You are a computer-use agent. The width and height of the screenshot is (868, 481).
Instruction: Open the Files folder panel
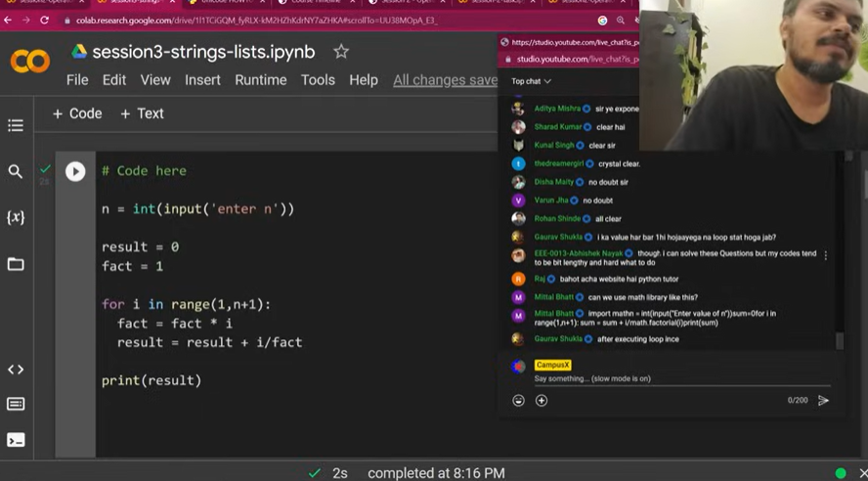(x=16, y=264)
